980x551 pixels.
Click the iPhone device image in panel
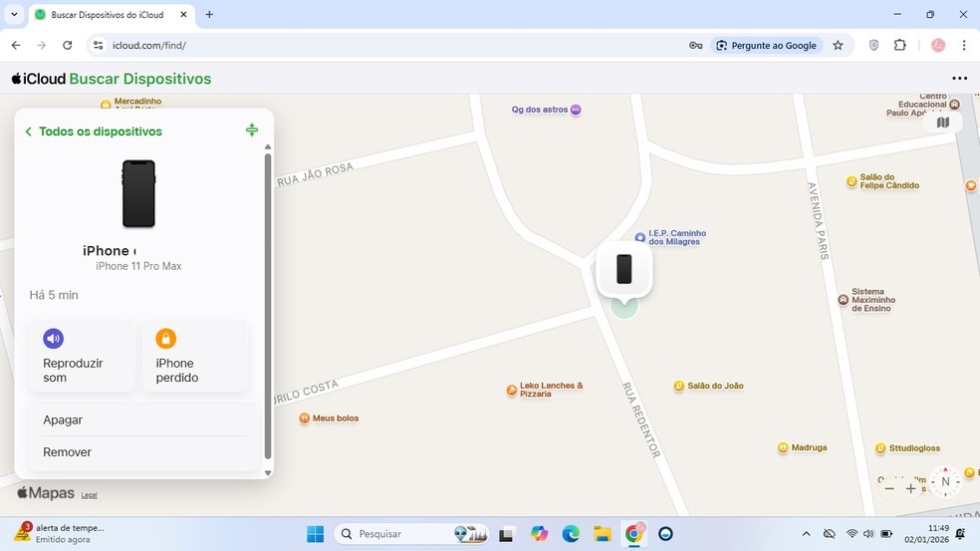[x=138, y=194]
